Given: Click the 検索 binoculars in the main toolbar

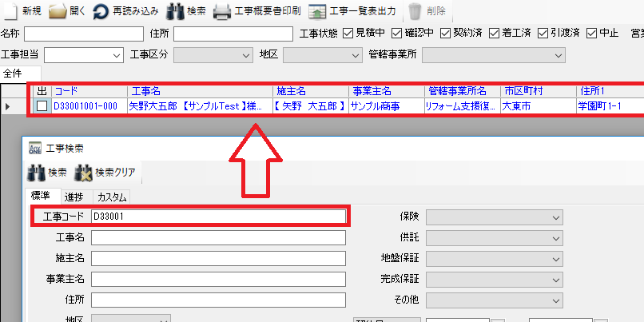Looking at the screenshot, I should click(x=176, y=11).
